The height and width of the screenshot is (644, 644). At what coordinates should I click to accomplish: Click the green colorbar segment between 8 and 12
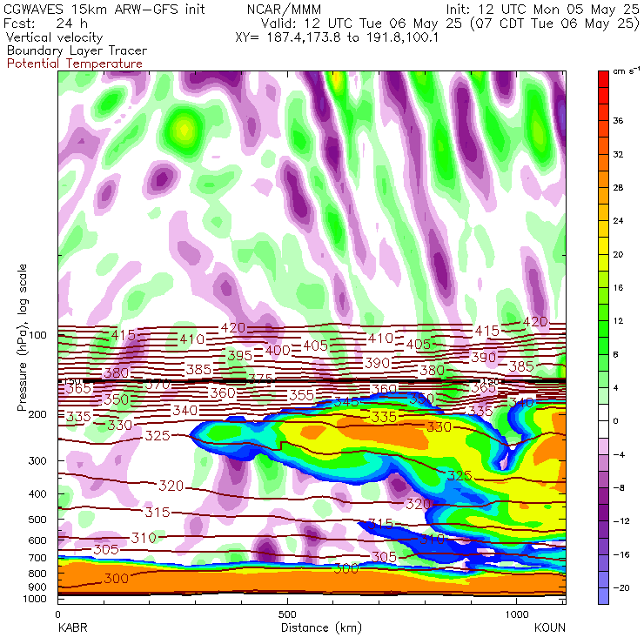click(603, 338)
